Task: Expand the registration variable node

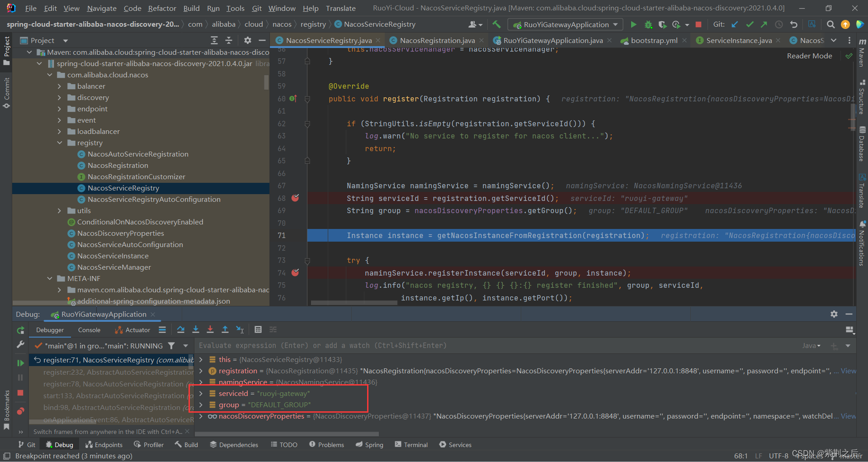Action: click(x=201, y=371)
